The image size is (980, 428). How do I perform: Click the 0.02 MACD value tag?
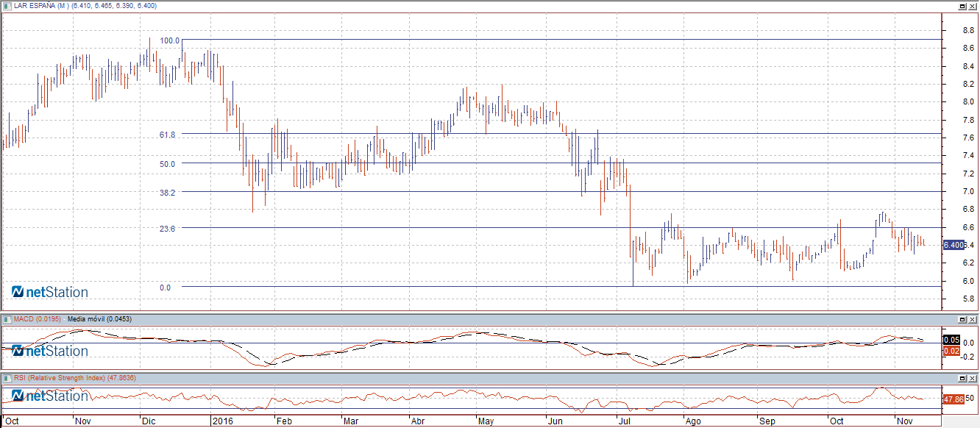[x=951, y=351]
